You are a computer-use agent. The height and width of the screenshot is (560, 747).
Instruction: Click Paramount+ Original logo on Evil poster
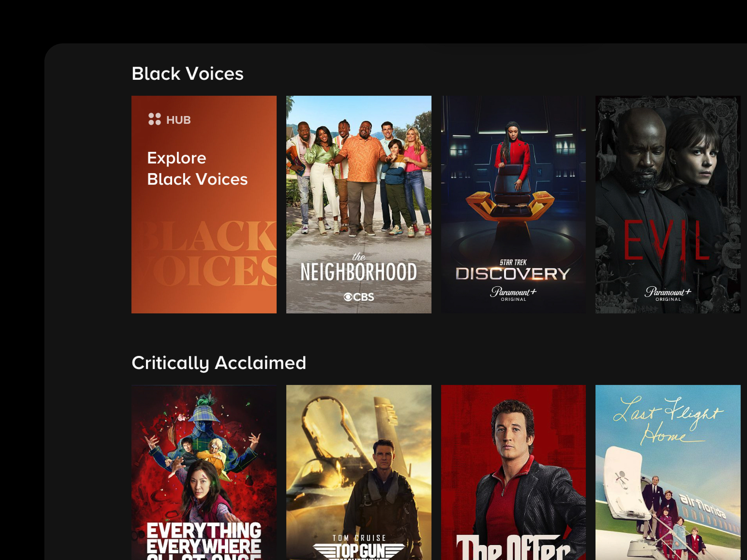tap(668, 294)
